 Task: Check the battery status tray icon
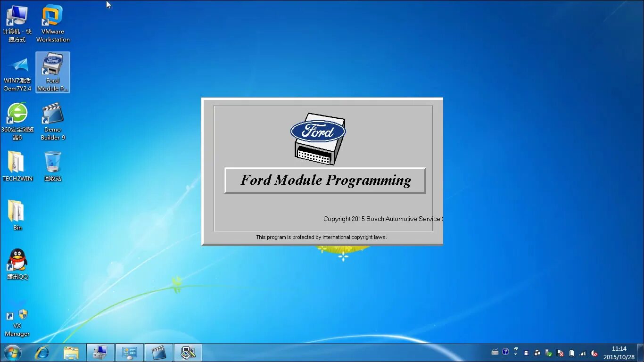pos(571,353)
